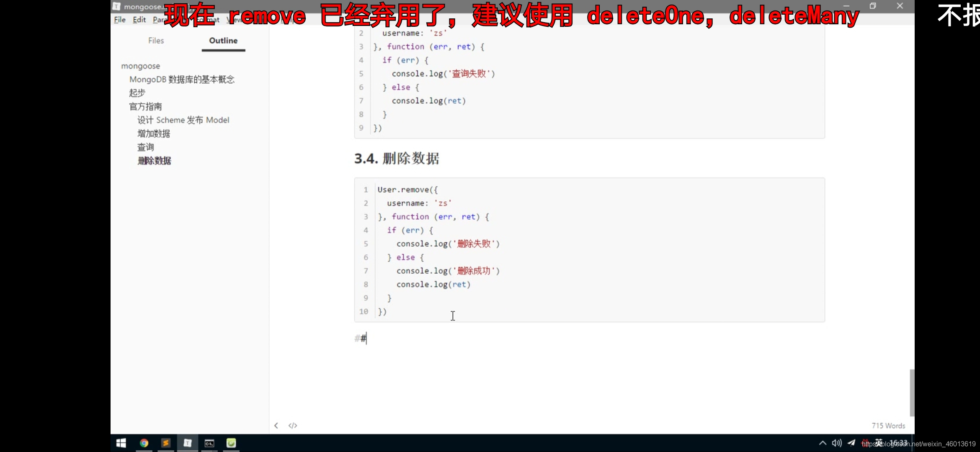Jump to 增加数据 outline heading
This screenshot has width=980, height=452.
[154, 134]
